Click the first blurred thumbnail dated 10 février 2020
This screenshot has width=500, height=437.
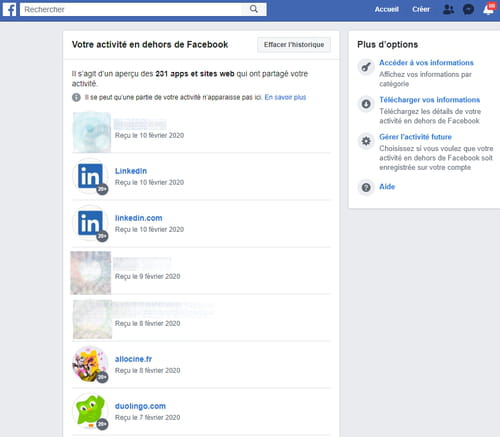point(92,132)
